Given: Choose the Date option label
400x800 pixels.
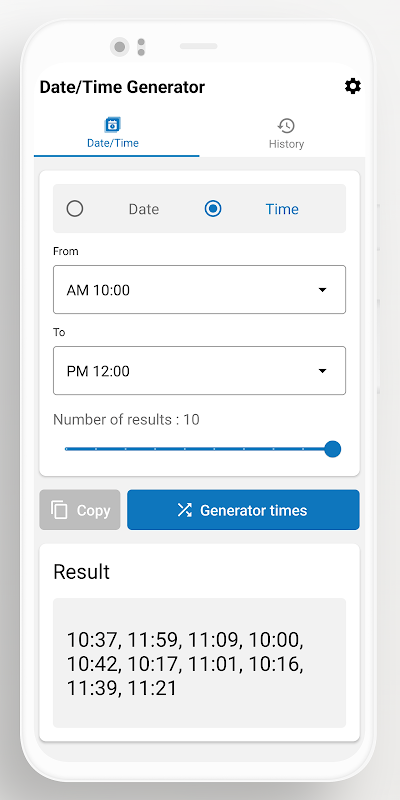Looking at the screenshot, I should tap(144, 209).
